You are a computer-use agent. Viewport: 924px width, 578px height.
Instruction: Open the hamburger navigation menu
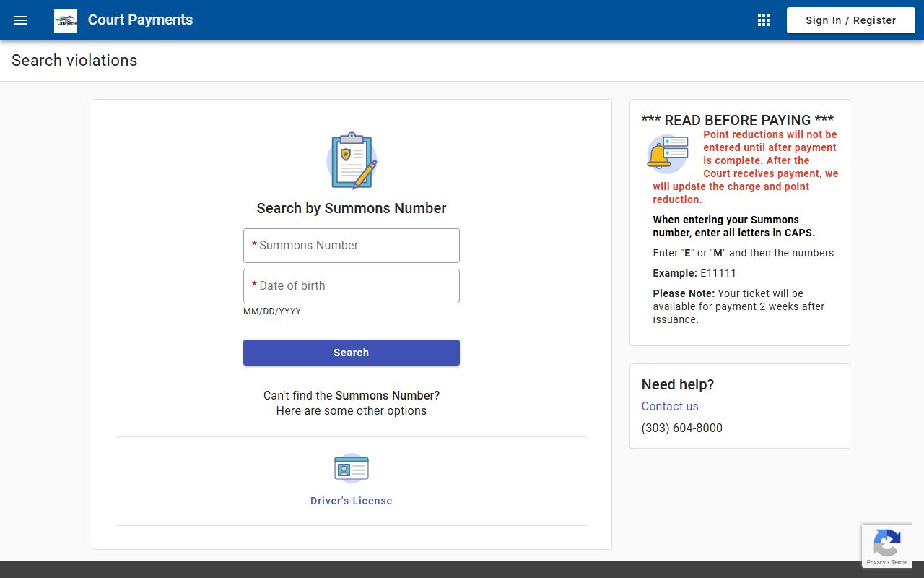pos(20,20)
